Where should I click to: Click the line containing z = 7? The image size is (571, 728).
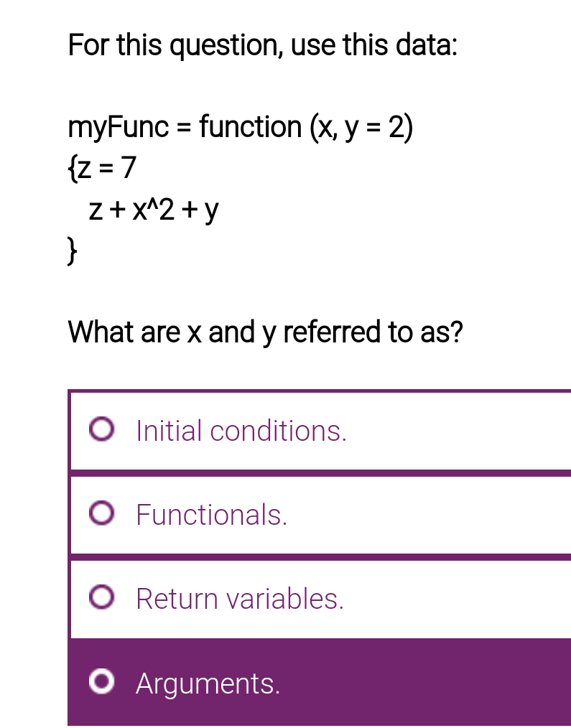click(x=101, y=167)
